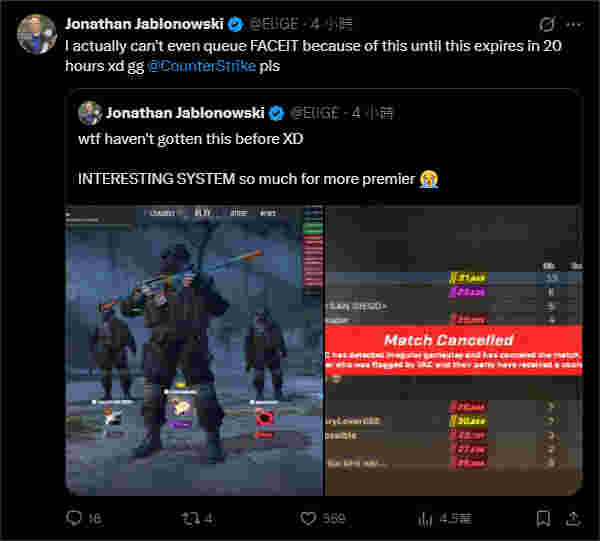Viewport: 600px width, 541px height.
Task: Click Jonathan Jablonowski's main profile avatar
Action: tap(37, 34)
